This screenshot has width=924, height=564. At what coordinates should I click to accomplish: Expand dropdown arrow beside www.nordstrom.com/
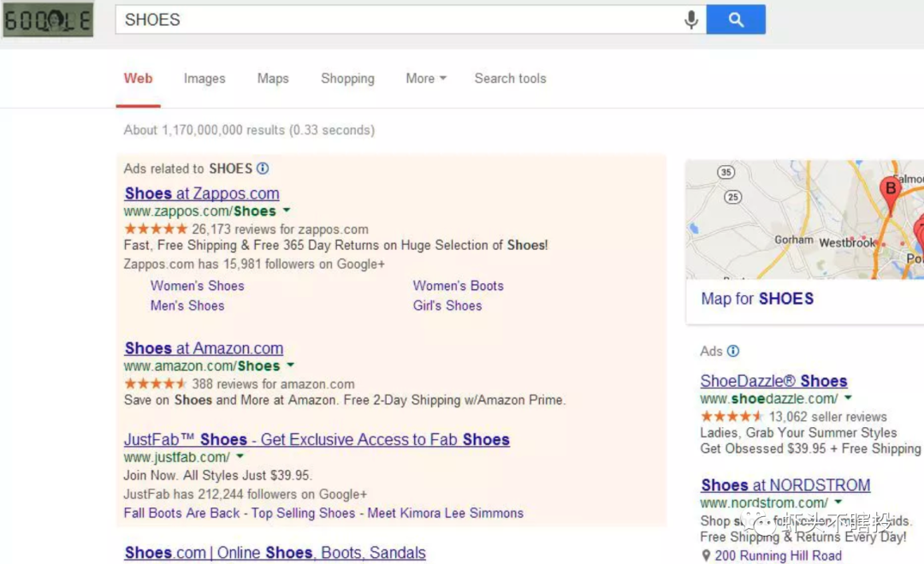click(x=838, y=502)
